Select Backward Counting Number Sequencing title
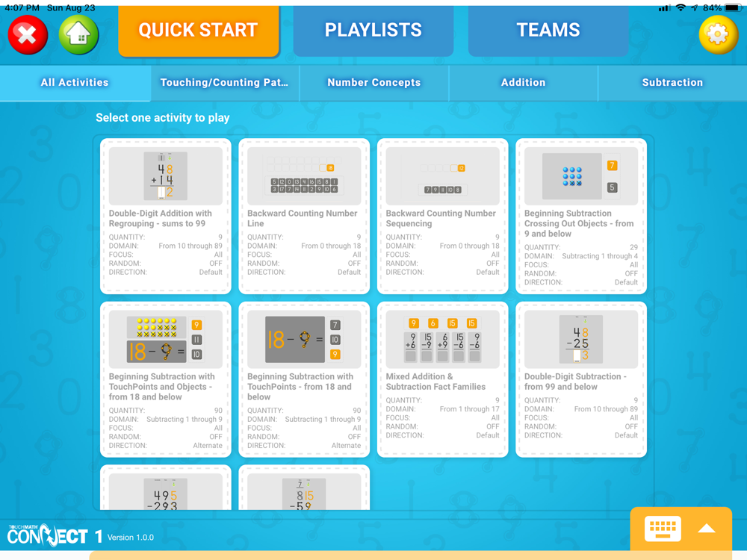This screenshot has width=747, height=560. tap(441, 219)
